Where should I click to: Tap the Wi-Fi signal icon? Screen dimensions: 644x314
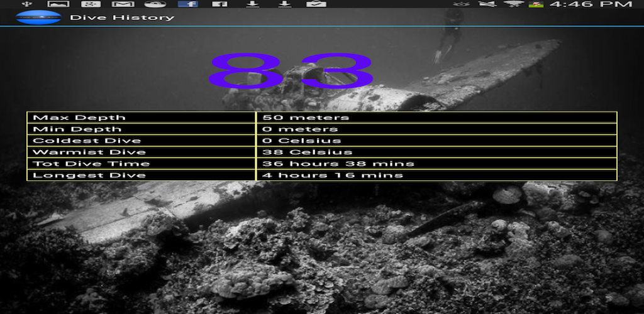tap(513, 4)
